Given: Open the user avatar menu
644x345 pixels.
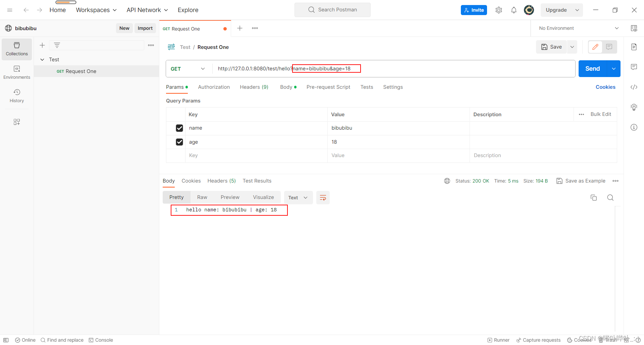Looking at the screenshot, I should coord(529,10).
